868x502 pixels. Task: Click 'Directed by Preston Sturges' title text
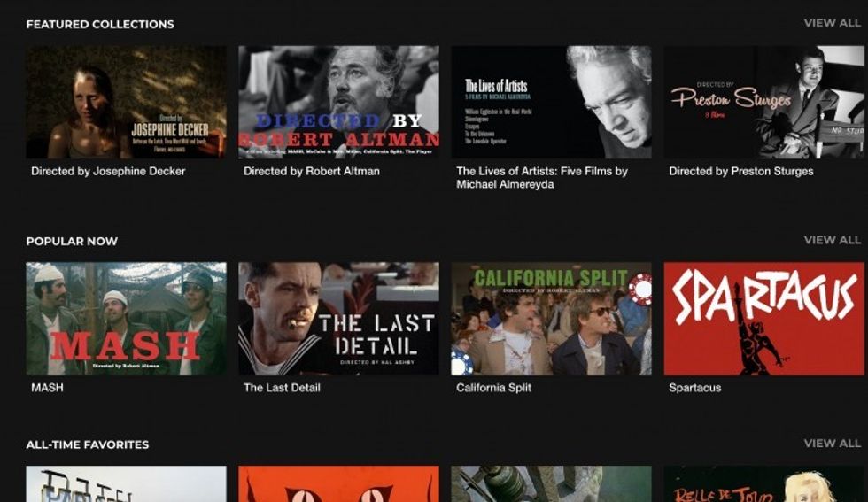pyautogui.click(x=741, y=171)
